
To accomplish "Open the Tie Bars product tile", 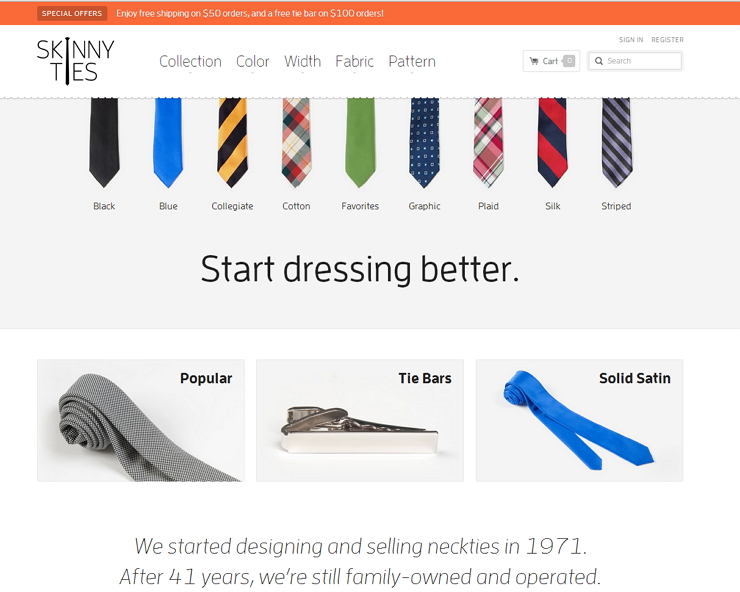I will (x=360, y=421).
